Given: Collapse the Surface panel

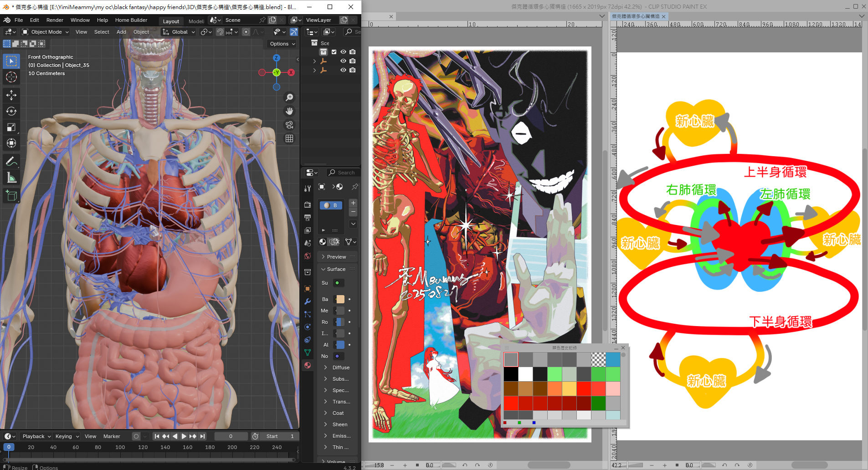Looking at the screenshot, I should [x=337, y=269].
